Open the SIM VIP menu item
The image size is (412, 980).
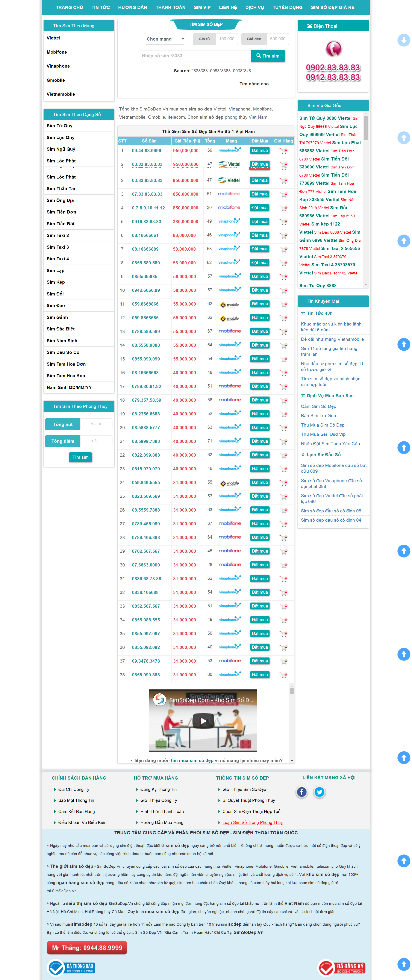(202, 7)
